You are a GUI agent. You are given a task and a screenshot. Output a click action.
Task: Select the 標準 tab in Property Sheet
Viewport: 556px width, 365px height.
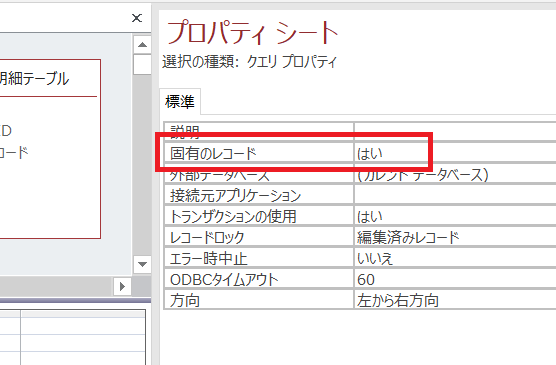(x=180, y=102)
